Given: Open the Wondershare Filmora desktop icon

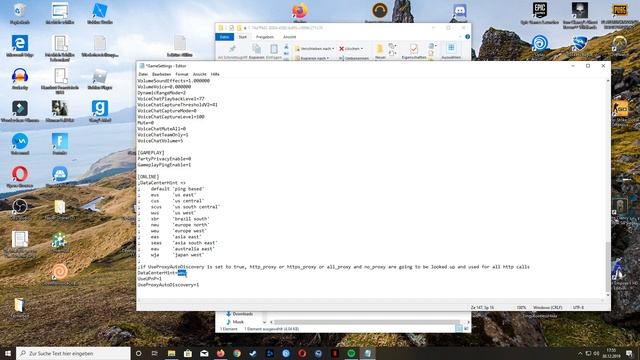Looking at the screenshot, I should pos(20,111).
